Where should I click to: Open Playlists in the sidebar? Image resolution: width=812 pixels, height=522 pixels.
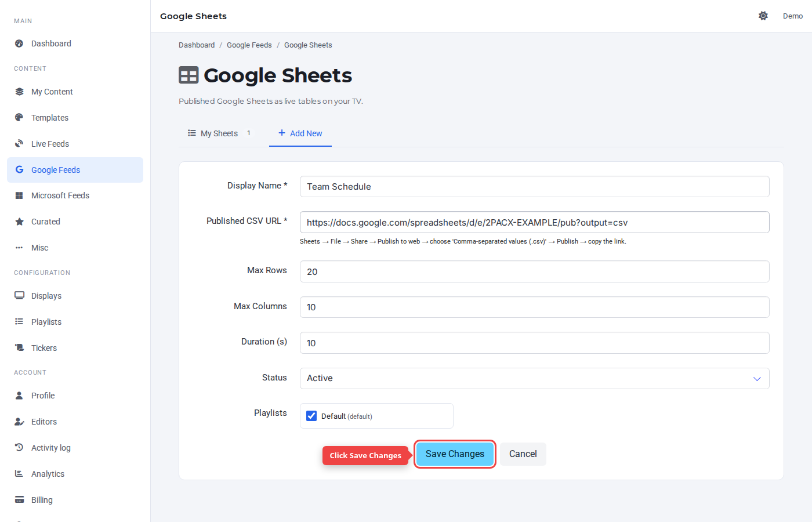(x=75, y=322)
